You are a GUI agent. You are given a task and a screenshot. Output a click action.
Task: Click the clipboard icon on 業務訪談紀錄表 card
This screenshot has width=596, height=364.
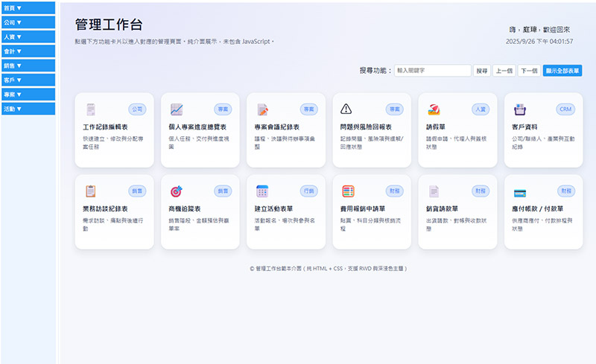pos(90,191)
